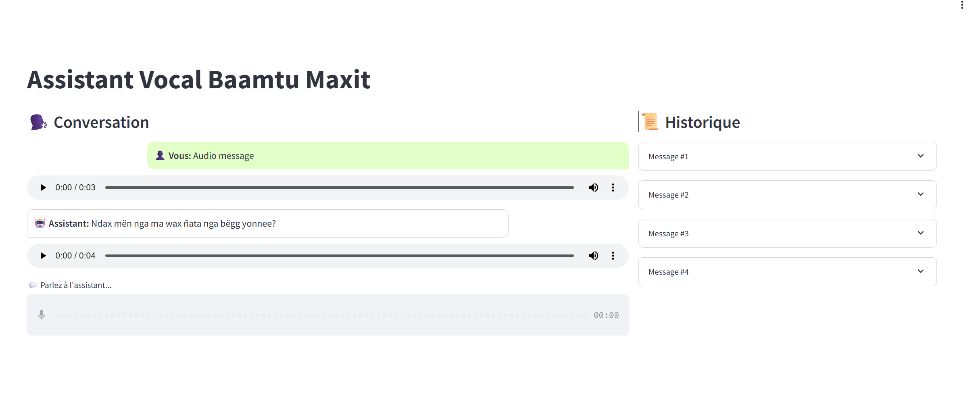Seek in the user's audio progress bar
This screenshot has height=419, width=980.
point(339,188)
